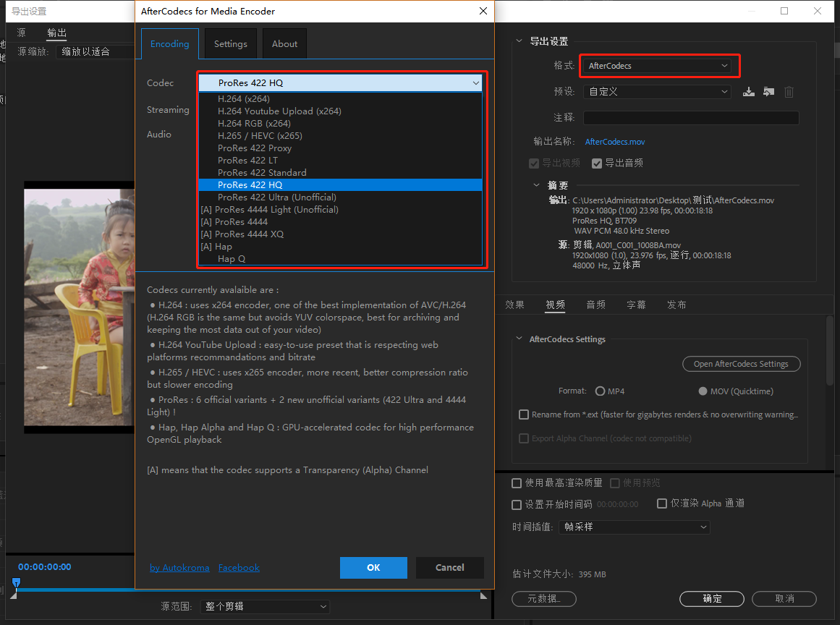Image resolution: width=840 pixels, height=625 pixels.
Task: Check Rename from *.ext option
Action: click(x=524, y=414)
